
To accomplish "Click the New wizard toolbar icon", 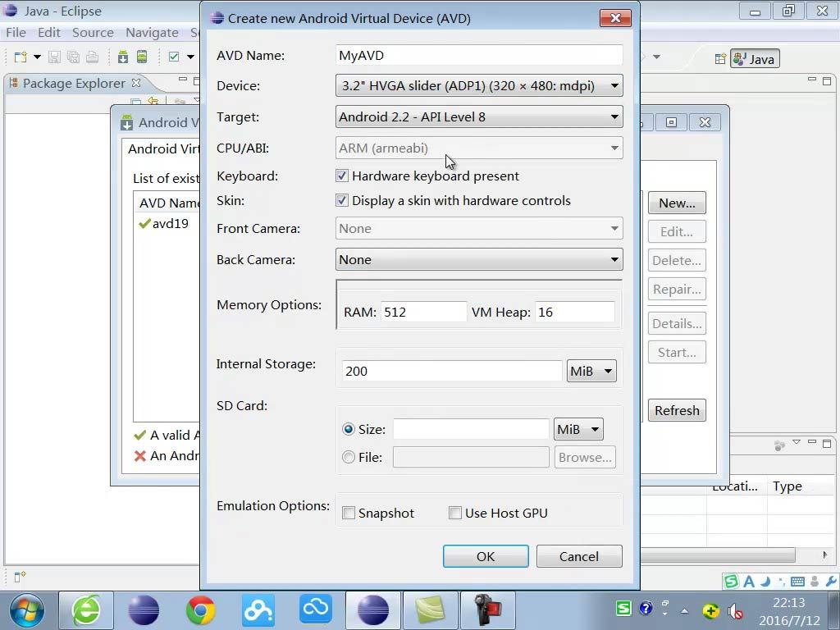I will coord(21,57).
